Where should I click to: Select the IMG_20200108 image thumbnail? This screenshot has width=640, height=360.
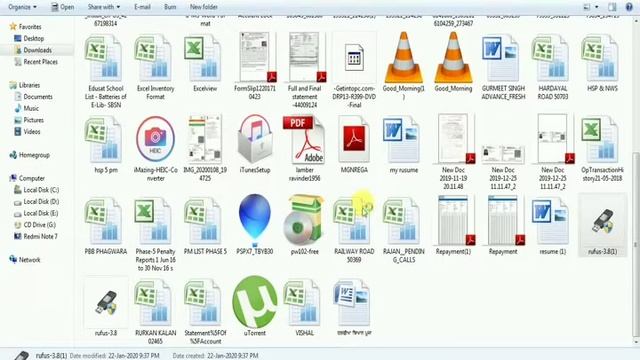pyautogui.click(x=205, y=148)
